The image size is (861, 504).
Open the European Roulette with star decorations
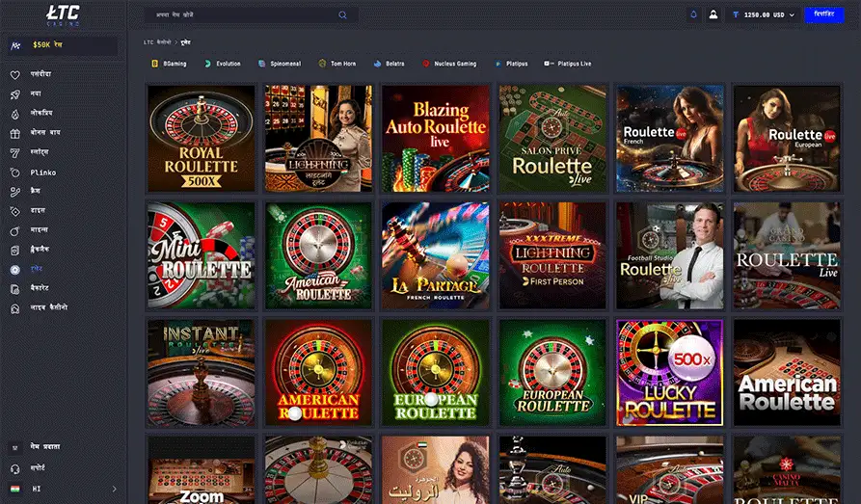(x=553, y=373)
